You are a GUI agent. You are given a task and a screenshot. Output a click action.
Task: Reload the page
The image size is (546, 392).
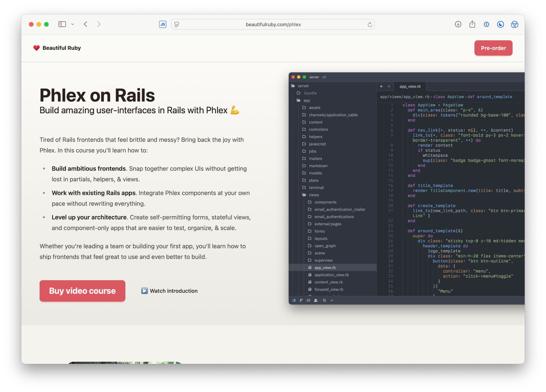pyautogui.click(x=370, y=25)
